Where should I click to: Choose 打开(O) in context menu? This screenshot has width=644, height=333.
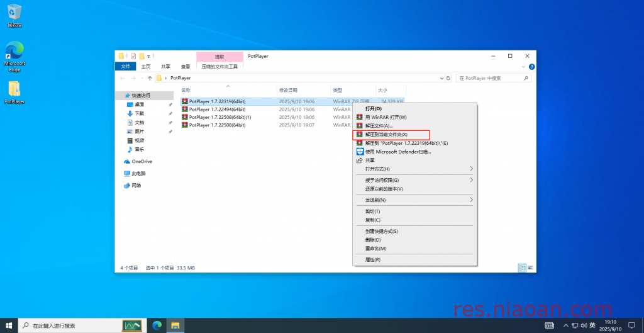[x=415, y=108]
